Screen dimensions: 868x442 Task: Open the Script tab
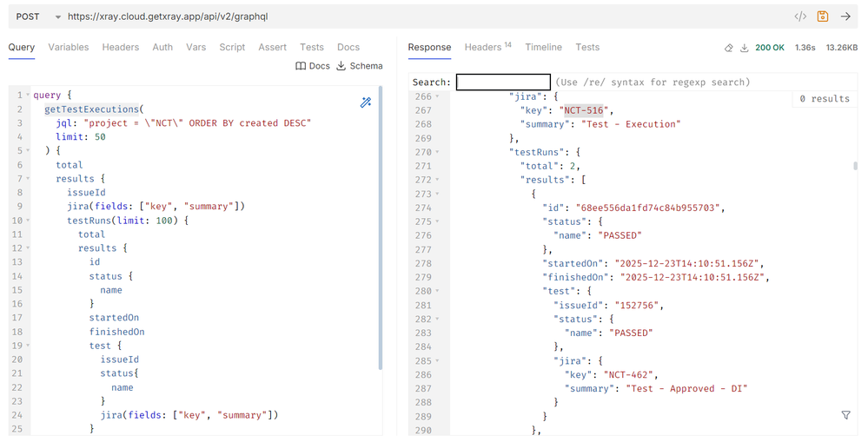[x=232, y=48]
